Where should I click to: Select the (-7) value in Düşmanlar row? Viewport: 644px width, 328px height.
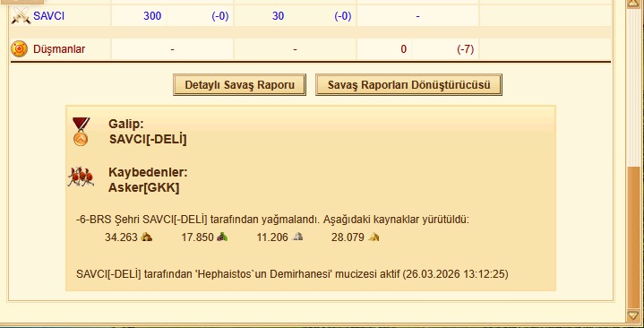pos(466,49)
